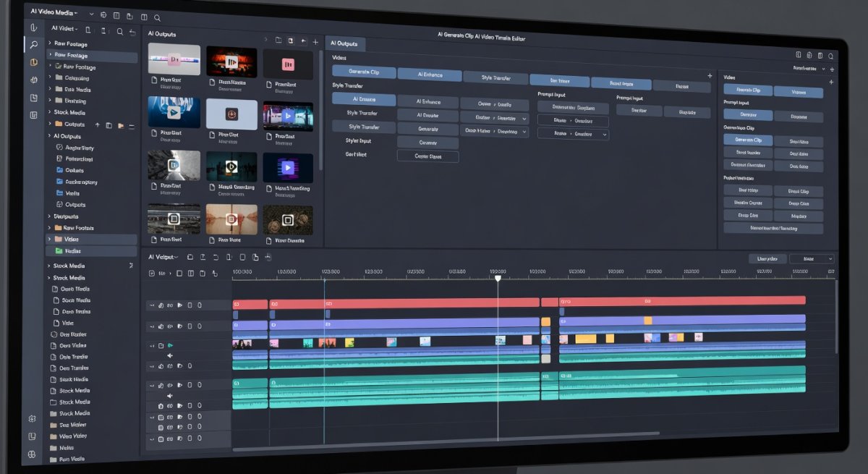Click the folder icon in media grid header

click(278, 41)
